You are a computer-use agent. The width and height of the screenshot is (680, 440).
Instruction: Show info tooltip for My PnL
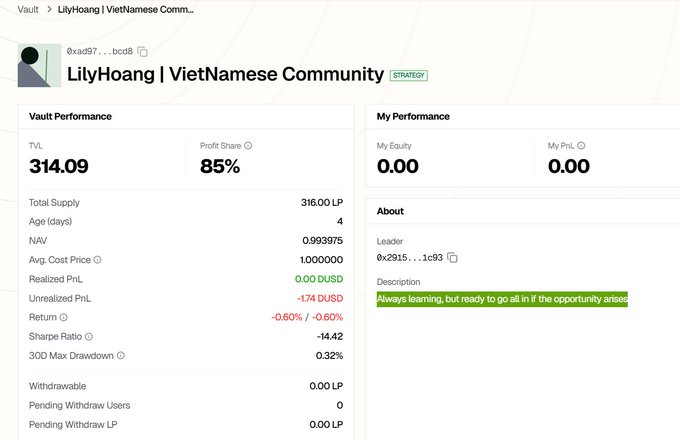click(x=581, y=146)
